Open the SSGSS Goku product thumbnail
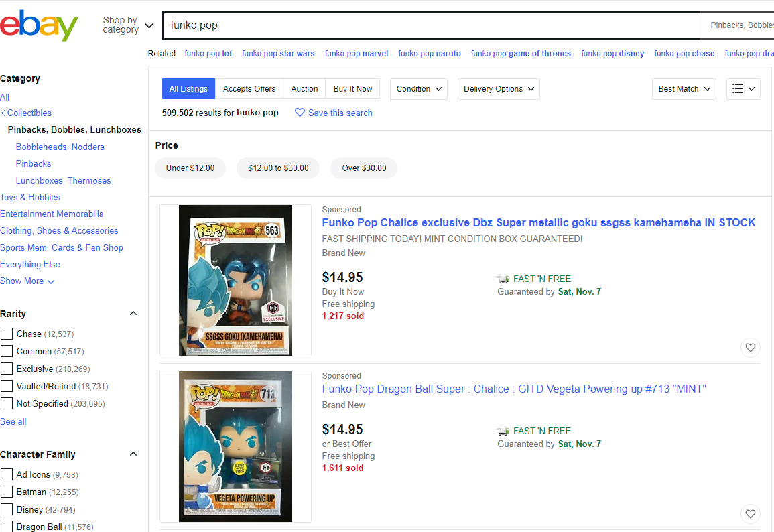774x532 pixels. click(x=235, y=280)
